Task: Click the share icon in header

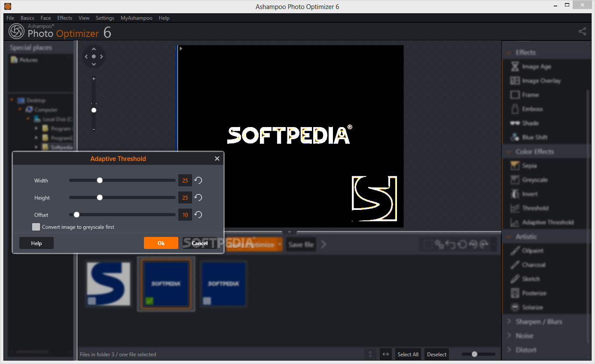Action: 582,31
